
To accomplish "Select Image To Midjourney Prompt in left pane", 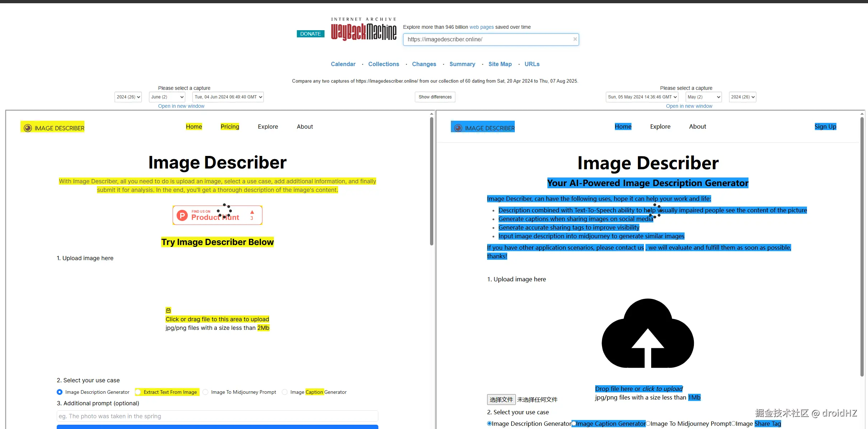I will click(x=206, y=392).
